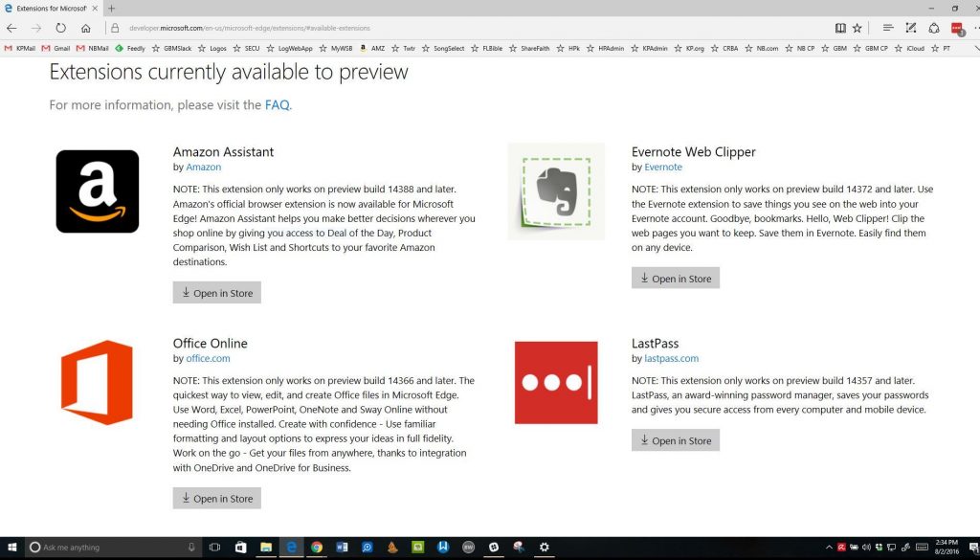Open the KPMail bookmark
This screenshot has height=560, width=980.
coord(20,48)
